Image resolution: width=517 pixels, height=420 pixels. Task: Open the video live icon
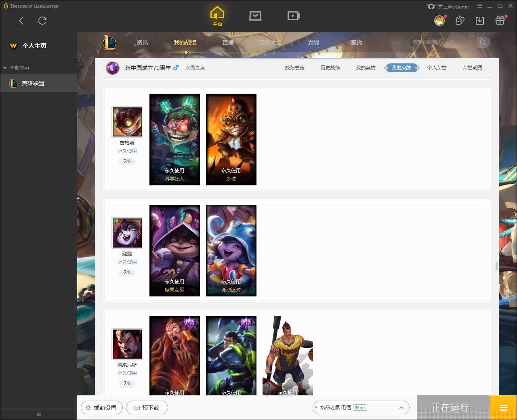[x=294, y=16]
